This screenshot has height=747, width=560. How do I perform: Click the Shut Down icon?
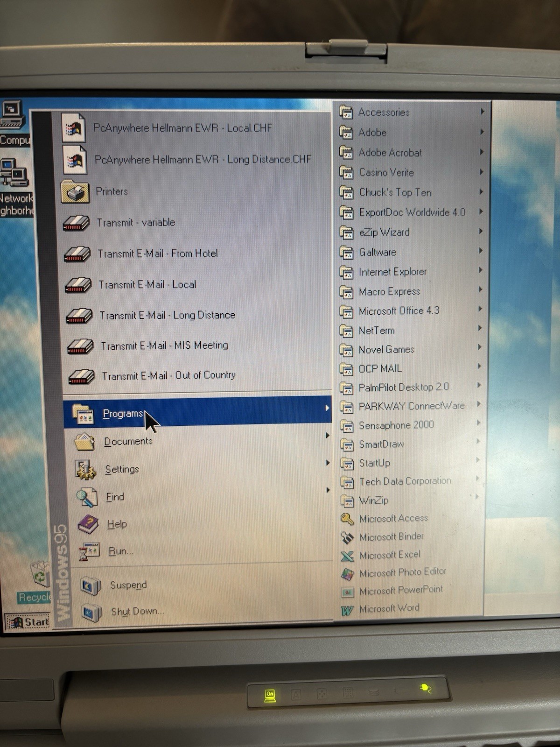pyautogui.click(x=92, y=612)
